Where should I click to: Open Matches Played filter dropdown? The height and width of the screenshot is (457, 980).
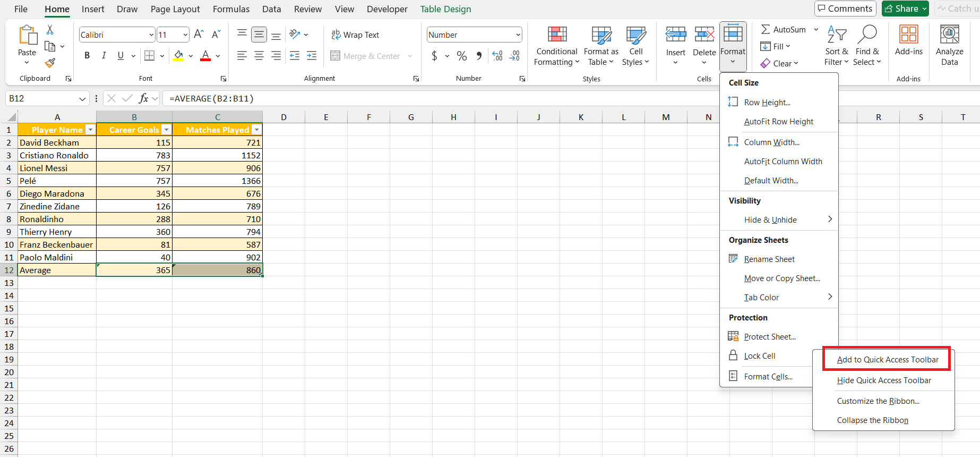[257, 130]
